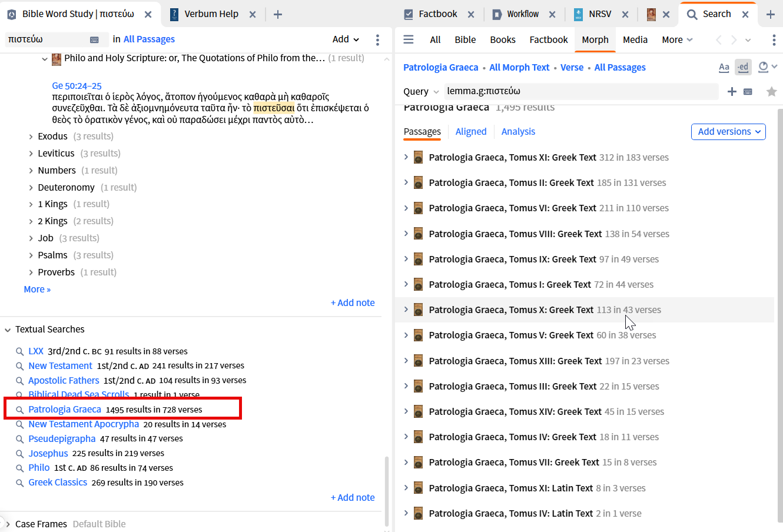This screenshot has width=783, height=532.
Task: Click the plus icon next to query box
Action: [732, 91]
